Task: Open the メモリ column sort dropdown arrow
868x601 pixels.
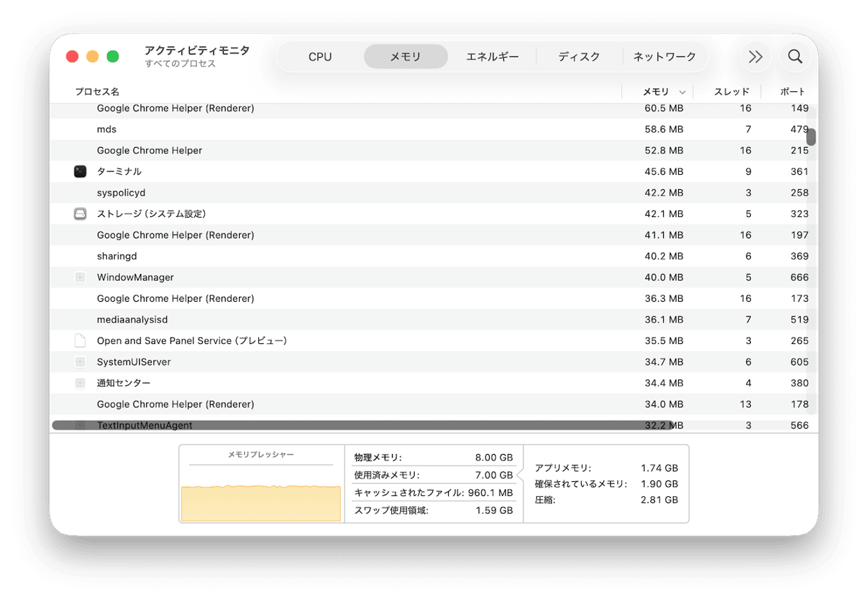Action: point(683,91)
